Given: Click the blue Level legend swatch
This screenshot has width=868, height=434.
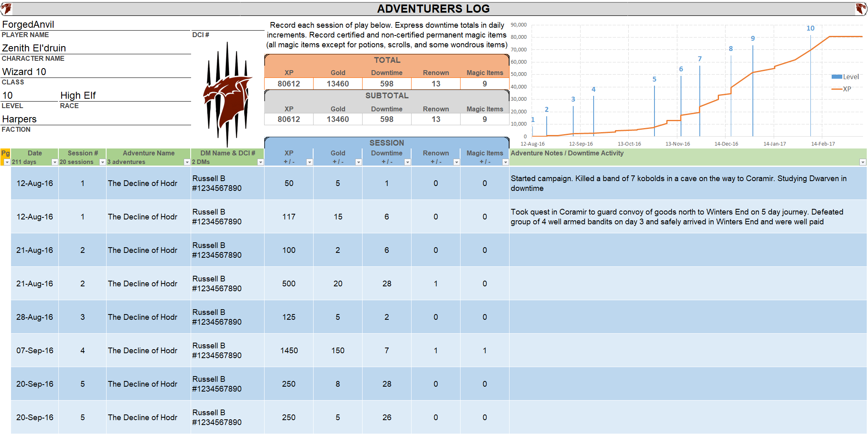Looking at the screenshot, I should [x=837, y=77].
